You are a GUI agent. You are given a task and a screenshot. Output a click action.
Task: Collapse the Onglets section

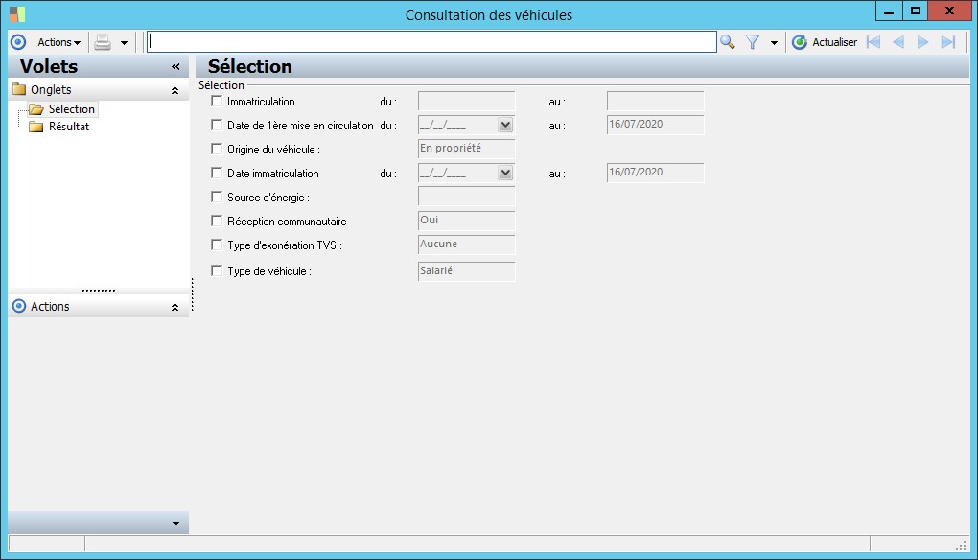pos(175,90)
